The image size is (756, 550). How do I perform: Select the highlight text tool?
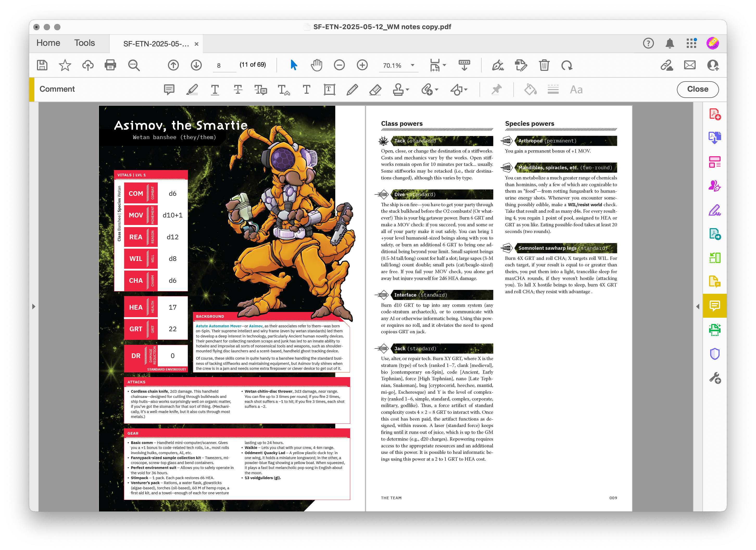192,89
